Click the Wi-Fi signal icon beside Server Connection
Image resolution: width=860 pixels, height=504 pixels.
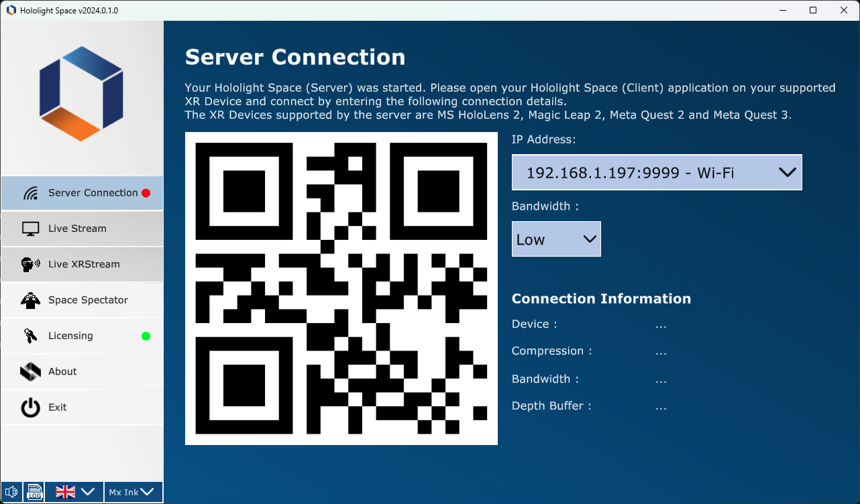click(x=31, y=194)
